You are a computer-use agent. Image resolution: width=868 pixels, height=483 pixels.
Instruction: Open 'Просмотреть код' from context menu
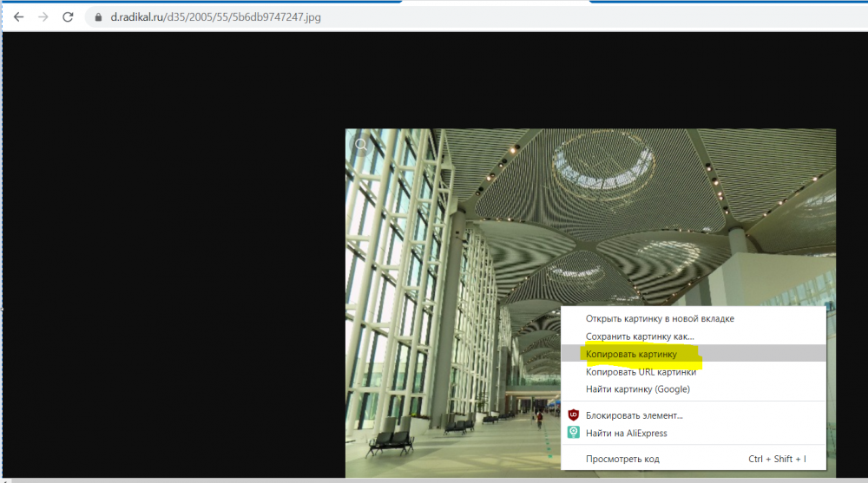(x=622, y=459)
